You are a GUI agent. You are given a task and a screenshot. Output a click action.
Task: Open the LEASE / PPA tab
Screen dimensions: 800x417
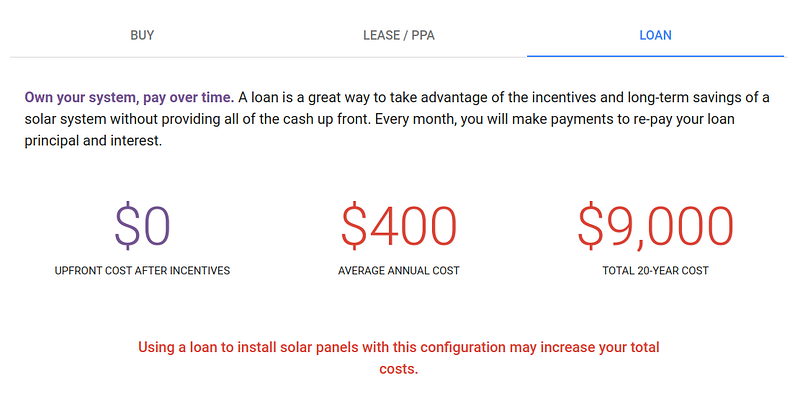pyautogui.click(x=399, y=35)
